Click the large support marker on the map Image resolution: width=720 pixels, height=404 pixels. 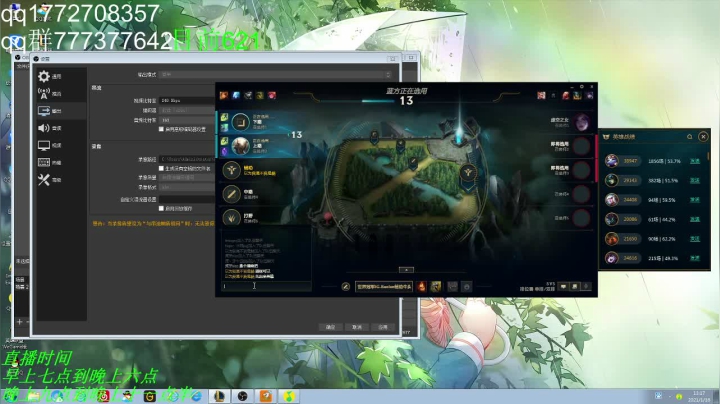(468, 173)
